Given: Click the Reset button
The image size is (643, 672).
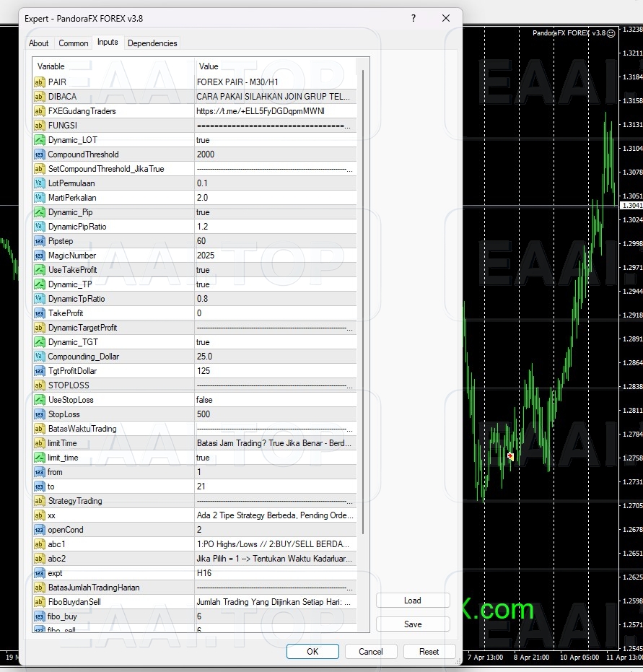Looking at the screenshot, I should [x=429, y=651].
